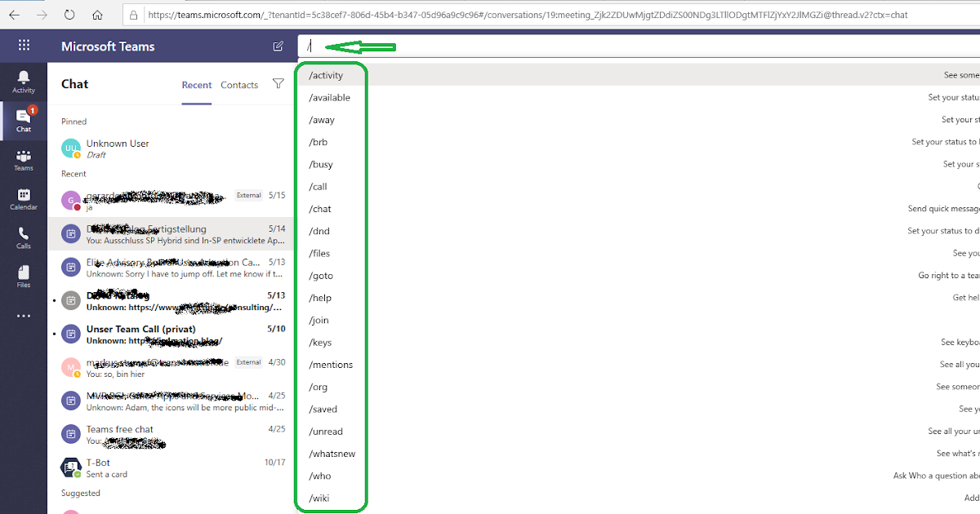
Task: Select the /dnd command from the suggestions
Action: point(319,231)
